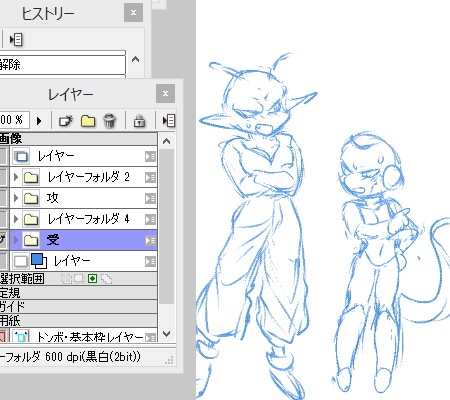The height and width of the screenshot is (400, 450).
Task: Open properties icon for blue-swatch レイヤー row
Action: pos(150,261)
